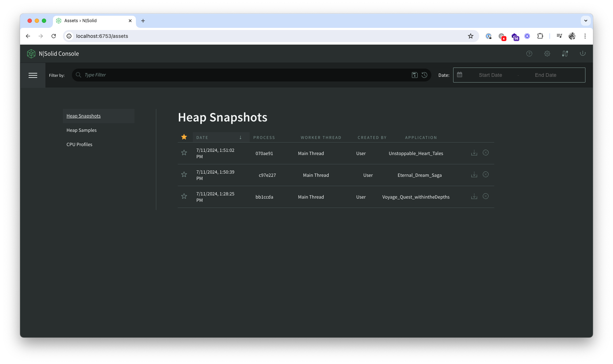Select Heap Snapshots in sidebar
This screenshot has width=613, height=364.
click(x=99, y=116)
